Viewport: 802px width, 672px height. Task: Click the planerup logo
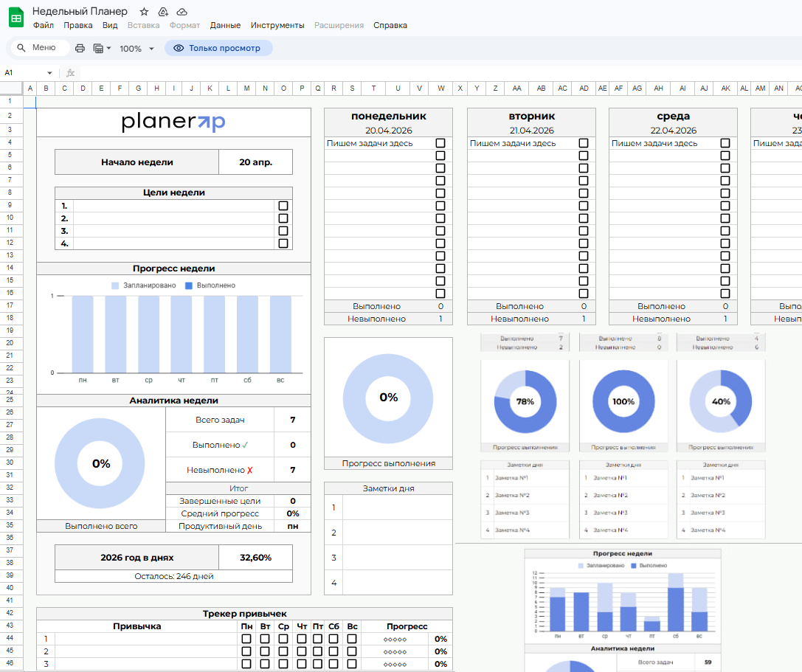pyautogui.click(x=173, y=122)
